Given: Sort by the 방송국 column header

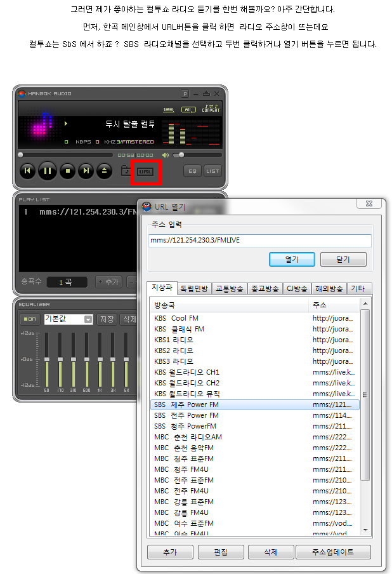Looking at the screenshot, I should point(229,305).
